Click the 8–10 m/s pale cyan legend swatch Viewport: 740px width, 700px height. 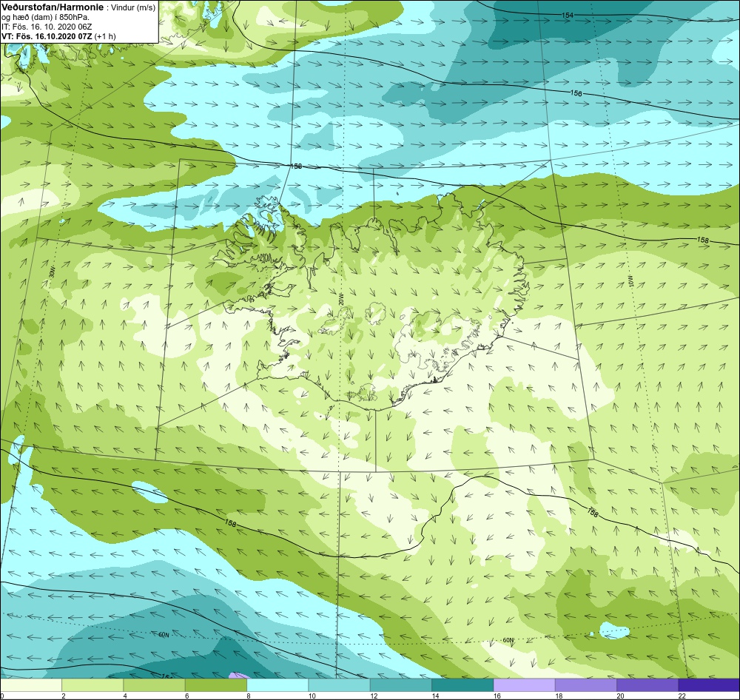click(x=277, y=684)
